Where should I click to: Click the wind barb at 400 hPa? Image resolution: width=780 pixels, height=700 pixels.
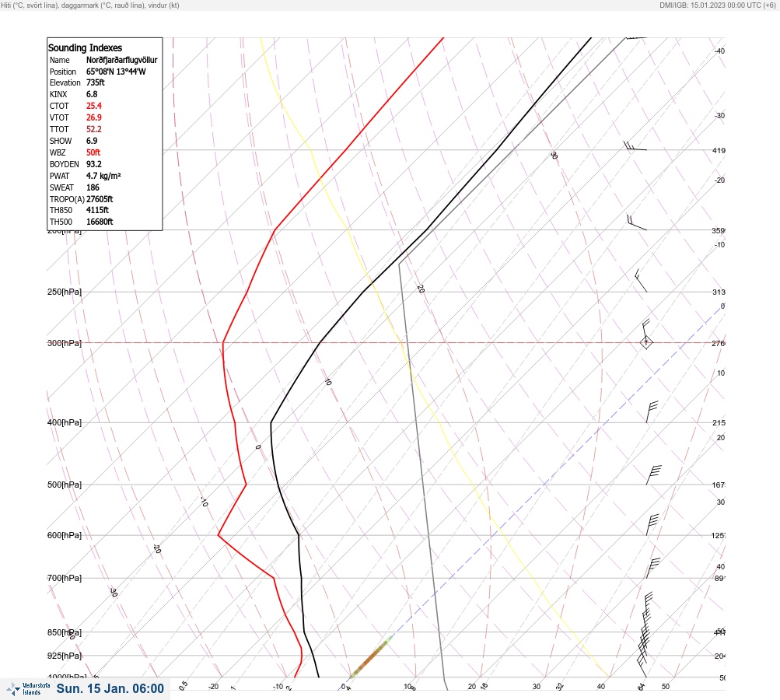[x=652, y=412]
